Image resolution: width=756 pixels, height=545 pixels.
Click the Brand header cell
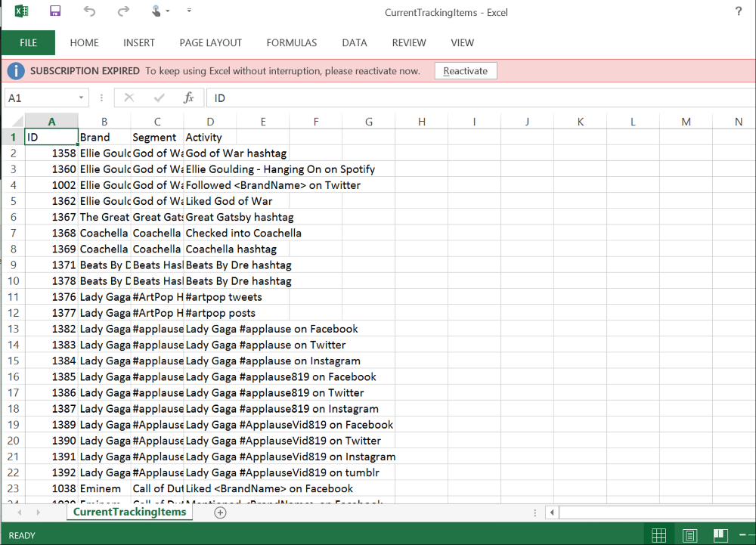[x=104, y=138]
